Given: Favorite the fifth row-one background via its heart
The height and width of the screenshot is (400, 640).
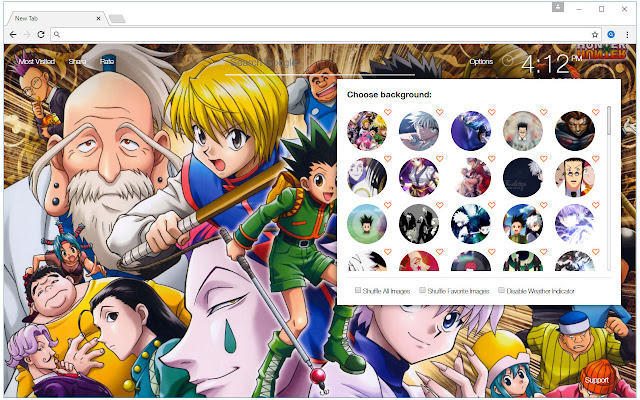Looking at the screenshot, I should tap(596, 112).
